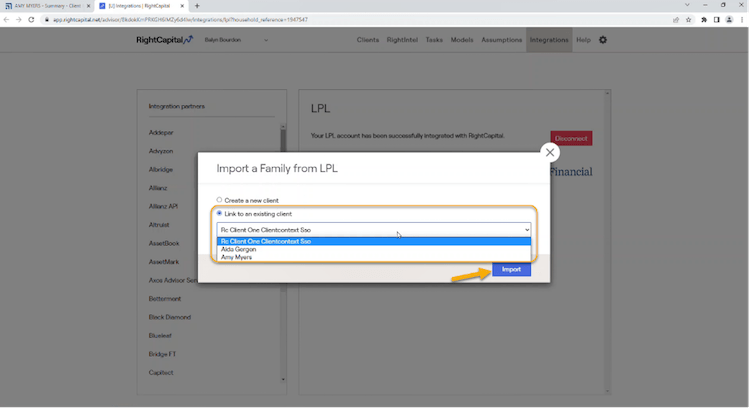Close the Import a Family dialog
Viewport: 750px width, 408px height.
(548, 152)
